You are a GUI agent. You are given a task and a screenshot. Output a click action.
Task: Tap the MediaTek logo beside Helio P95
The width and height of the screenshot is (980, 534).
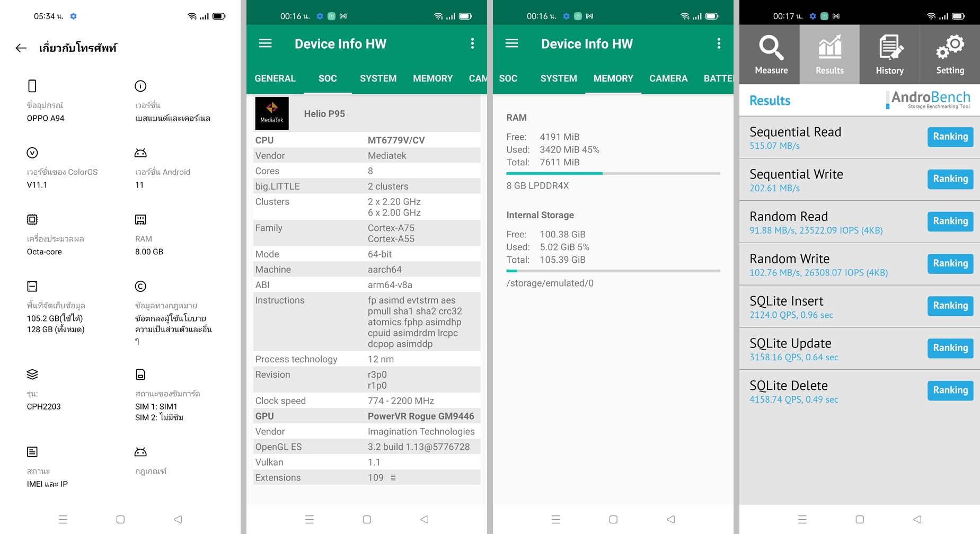coord(272,113)
